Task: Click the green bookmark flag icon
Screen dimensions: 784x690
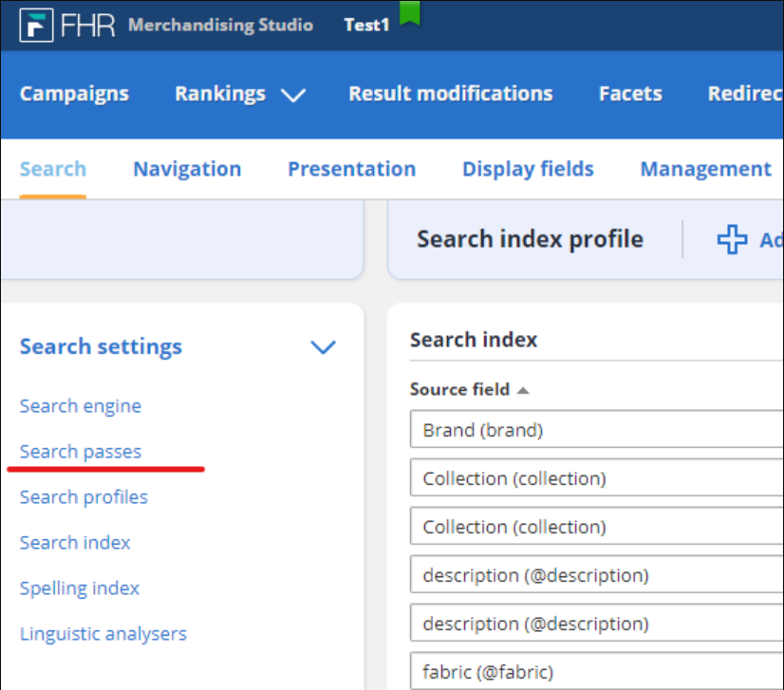Action: coord(409,12)
